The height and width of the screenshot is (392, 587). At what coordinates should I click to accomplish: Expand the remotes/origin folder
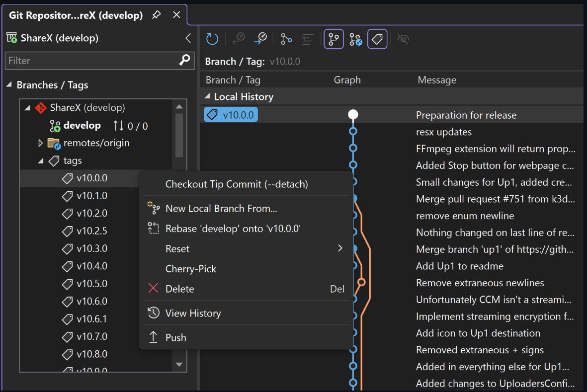[x=41, y=143]
